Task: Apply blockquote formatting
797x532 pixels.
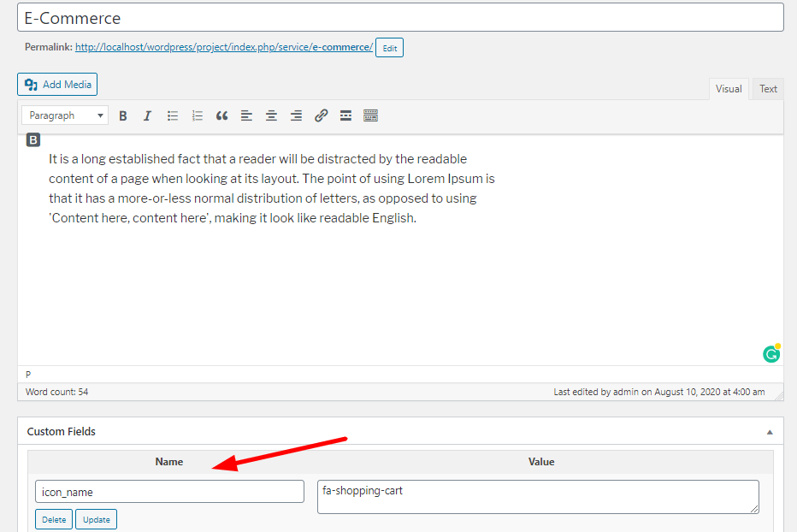Action: click(221, 116)
